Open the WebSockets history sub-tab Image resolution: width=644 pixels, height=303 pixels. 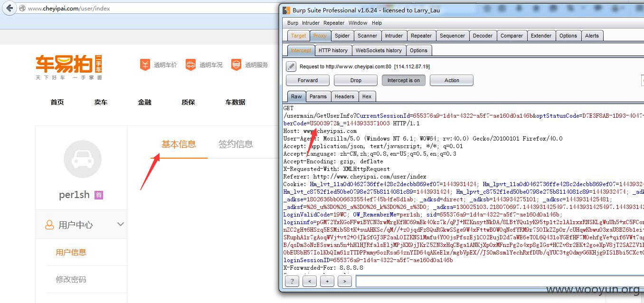point(379,50)
